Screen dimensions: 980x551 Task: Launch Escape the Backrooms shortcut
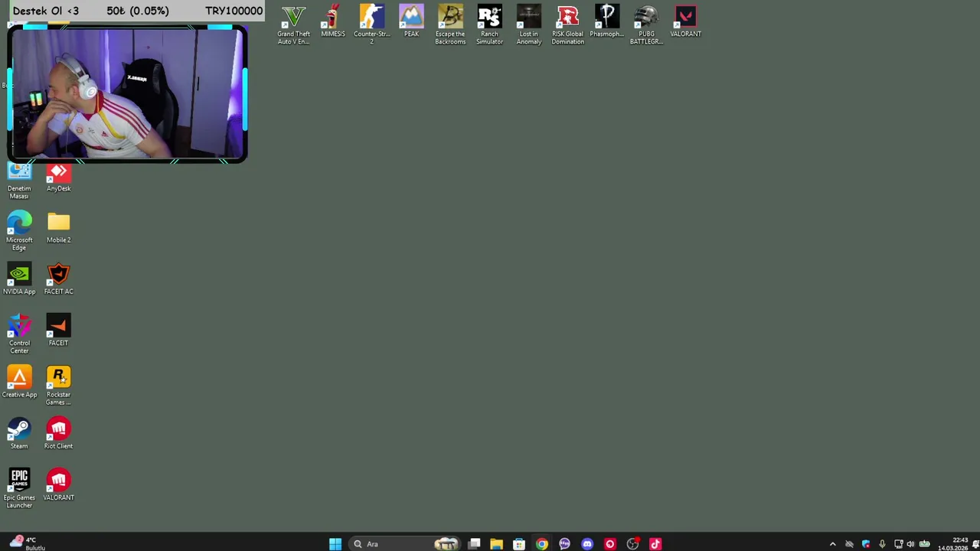450,24
